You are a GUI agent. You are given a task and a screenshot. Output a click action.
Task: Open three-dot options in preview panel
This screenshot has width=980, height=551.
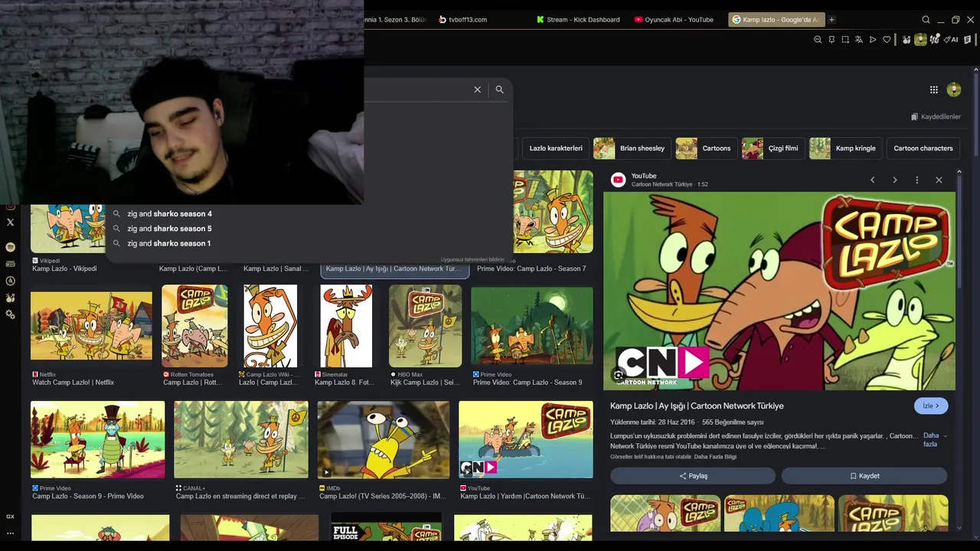(916, 180)
